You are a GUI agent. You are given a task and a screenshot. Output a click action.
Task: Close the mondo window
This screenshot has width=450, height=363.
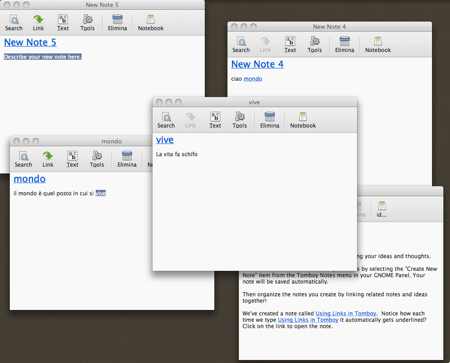17,141
